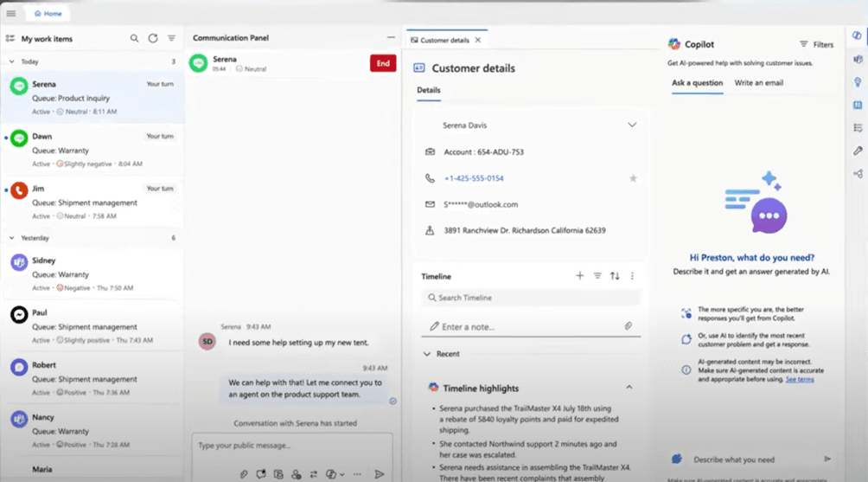The height and width of the screenshot is (482, 868).
Task: Click the 3891 Ranchview Dr address
Action: click(x=524, y=230)
